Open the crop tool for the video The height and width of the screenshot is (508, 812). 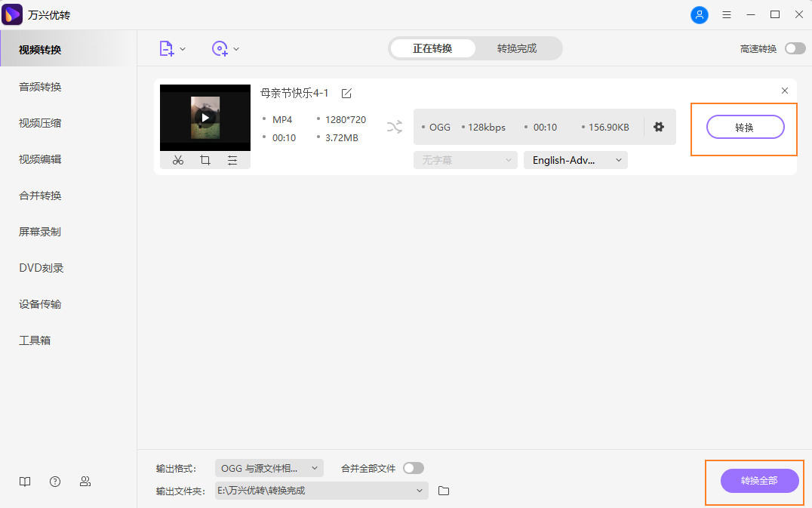(x=205, y=160)
